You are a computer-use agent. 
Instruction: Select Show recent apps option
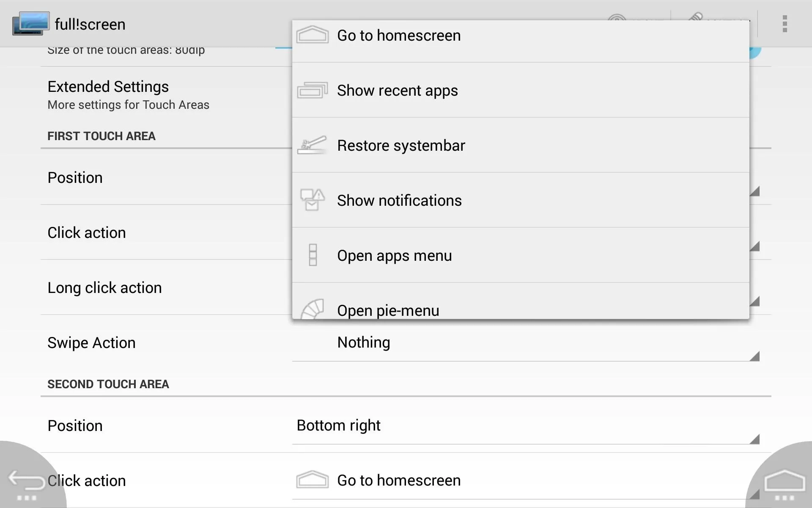click(x=521, y=90)
